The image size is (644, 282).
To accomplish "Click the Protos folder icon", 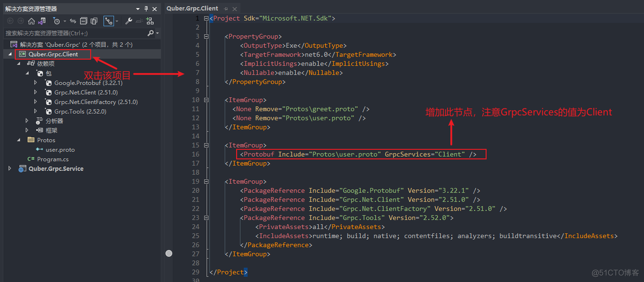I will [x=31, y=140].
